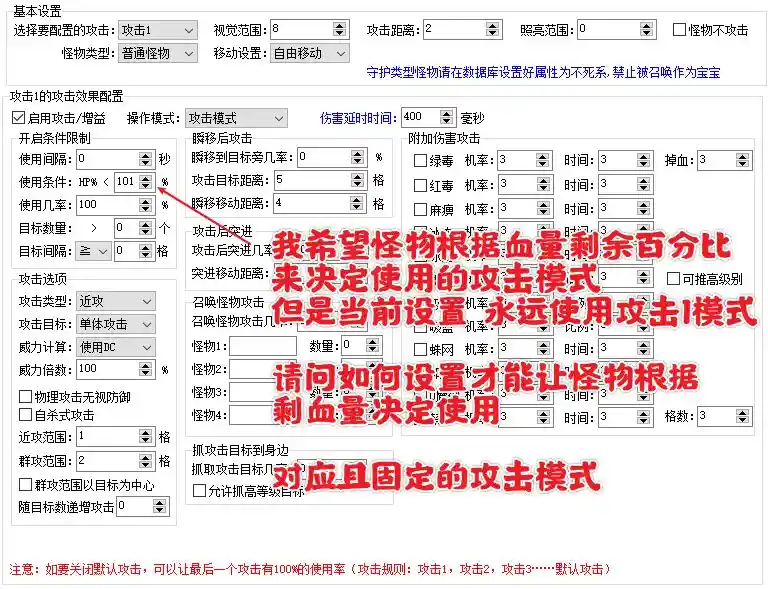This screenshot has width=768, height=589.
Task: Click the 照亮范围 spinner arrows
Action: pyautogui.click(x=646, y=29)
